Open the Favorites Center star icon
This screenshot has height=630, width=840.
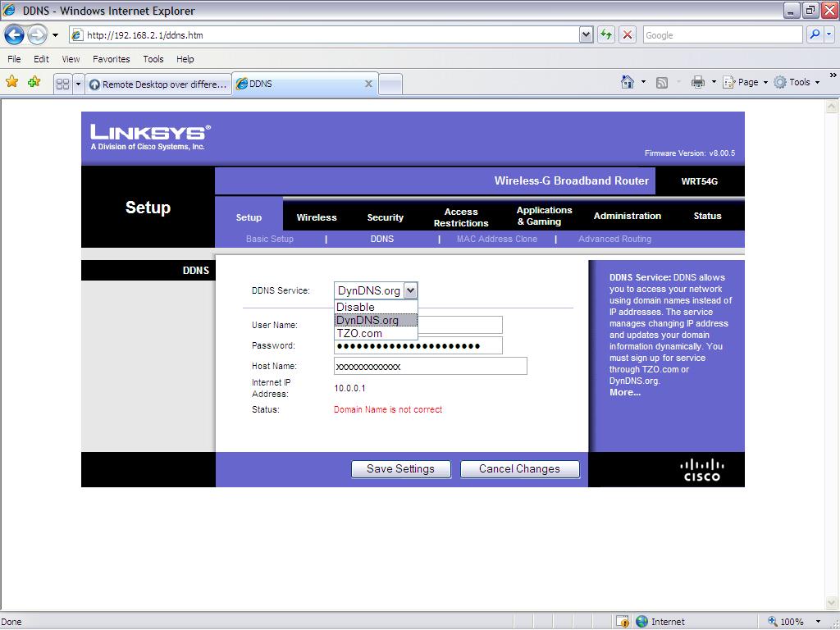pos(11,82)
